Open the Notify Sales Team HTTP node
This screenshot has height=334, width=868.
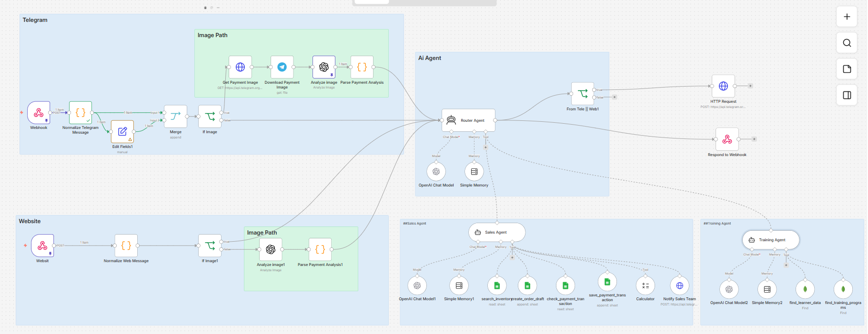tap(680, 285)
